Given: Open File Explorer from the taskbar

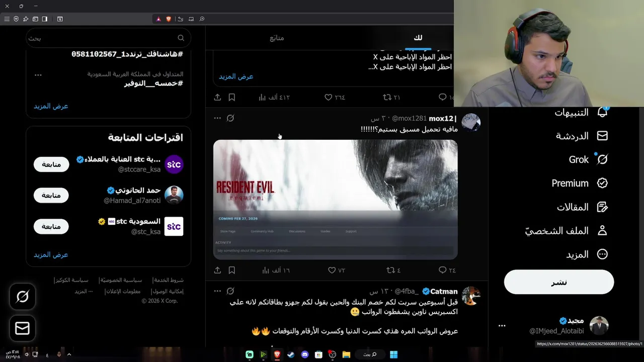Looking at the screenshot, I should (x=346, y=354).
